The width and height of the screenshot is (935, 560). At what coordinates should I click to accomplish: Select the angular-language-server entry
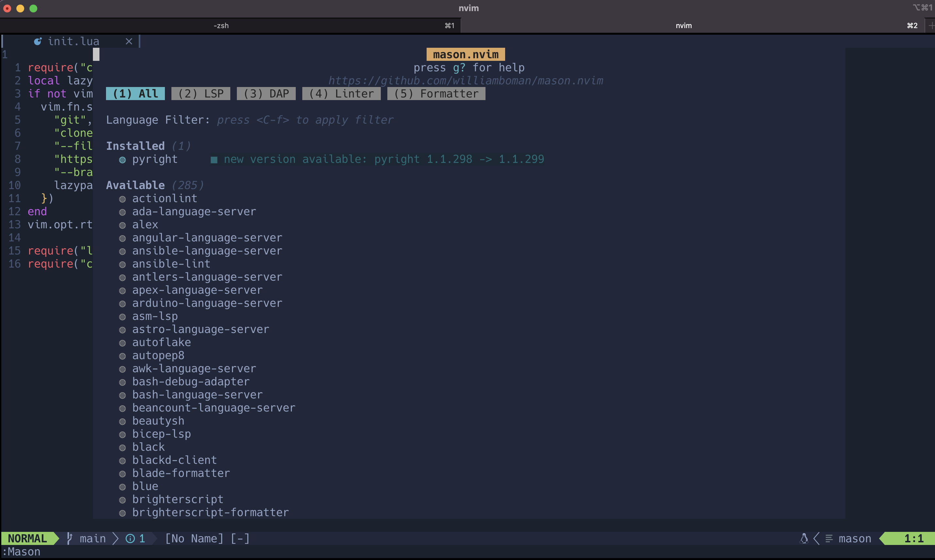[x=207, y=237]
